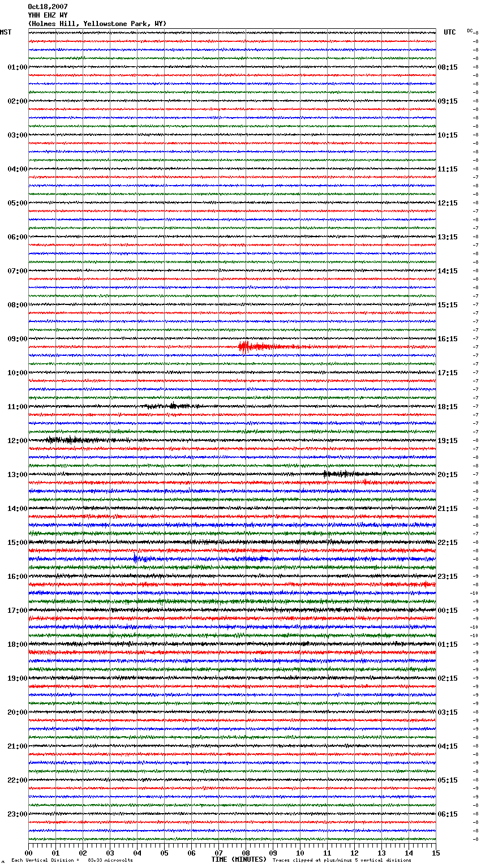The width and height of the screenshot is (481, 868).
Task: Click the 'Traces clipped at plus/minus 5 vertical divisions' note
Action: [342, 860]
